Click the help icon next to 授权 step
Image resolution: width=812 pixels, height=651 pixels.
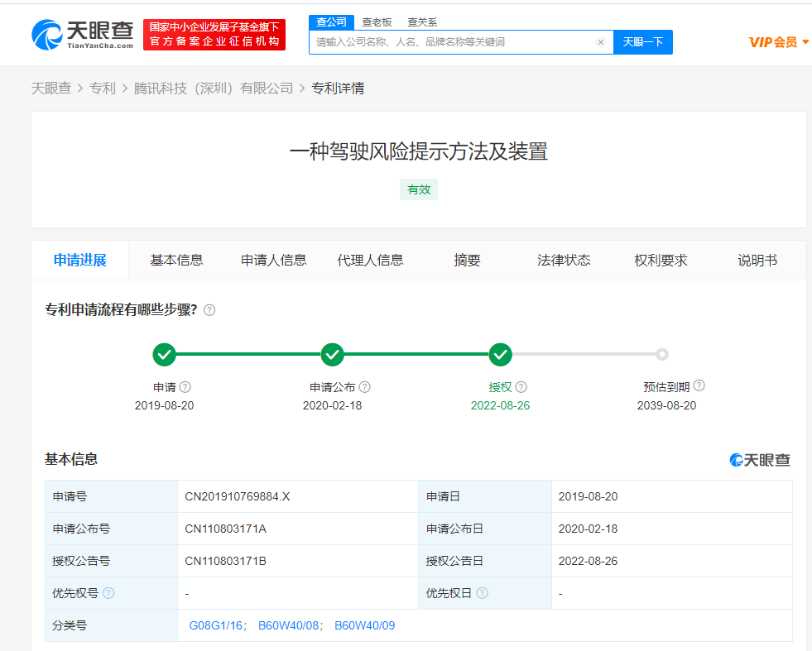[521, 387]
